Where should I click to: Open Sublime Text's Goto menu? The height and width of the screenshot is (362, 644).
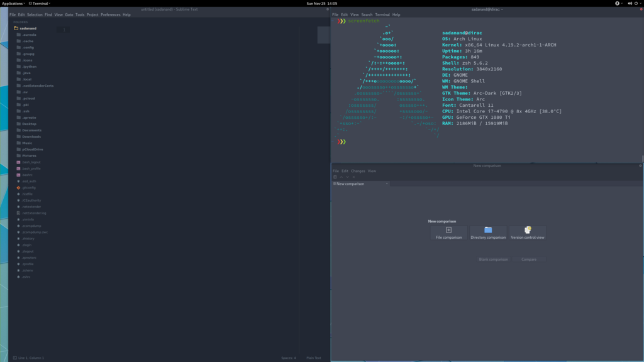point(69,15)
